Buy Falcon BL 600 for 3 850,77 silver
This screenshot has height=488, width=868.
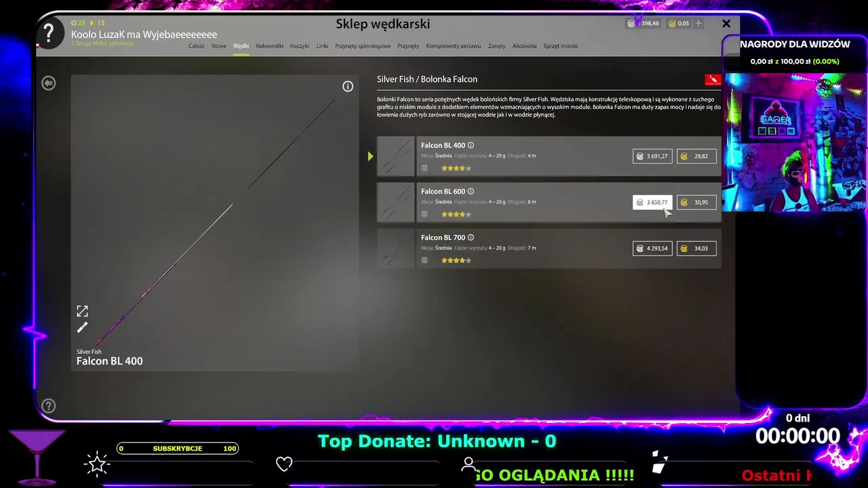click(652, 202)
